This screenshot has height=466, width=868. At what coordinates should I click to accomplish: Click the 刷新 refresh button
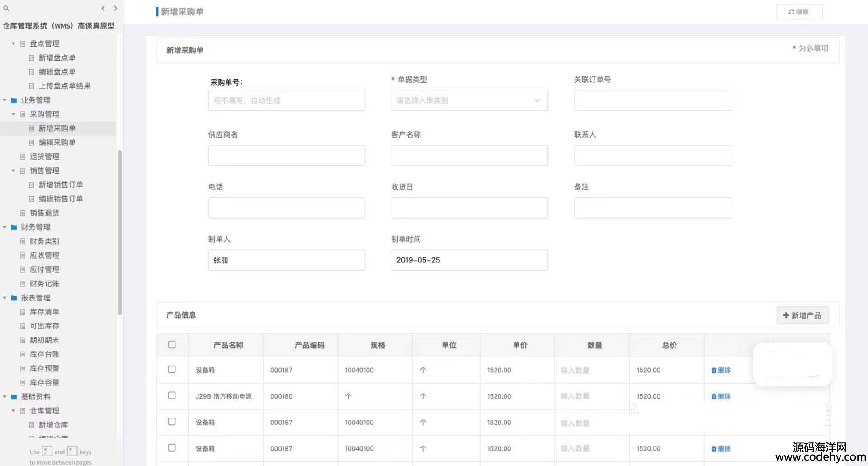[799, 12]
